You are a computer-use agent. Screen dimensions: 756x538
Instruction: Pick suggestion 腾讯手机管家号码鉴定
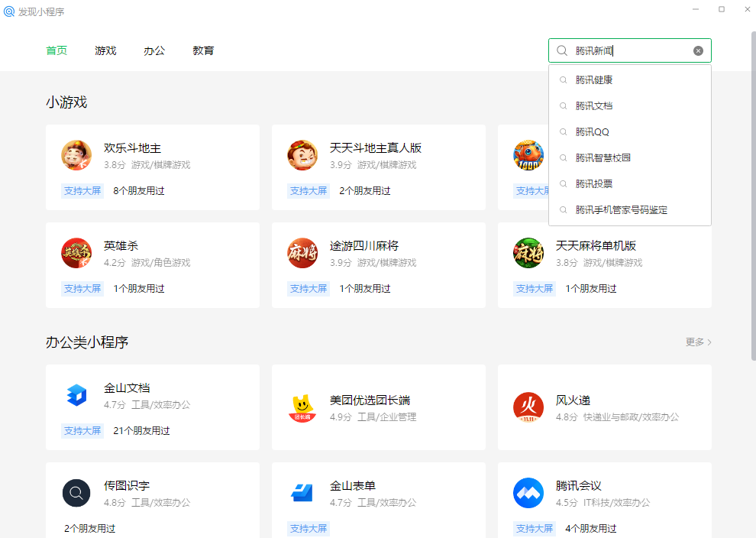tap(630, 210)
